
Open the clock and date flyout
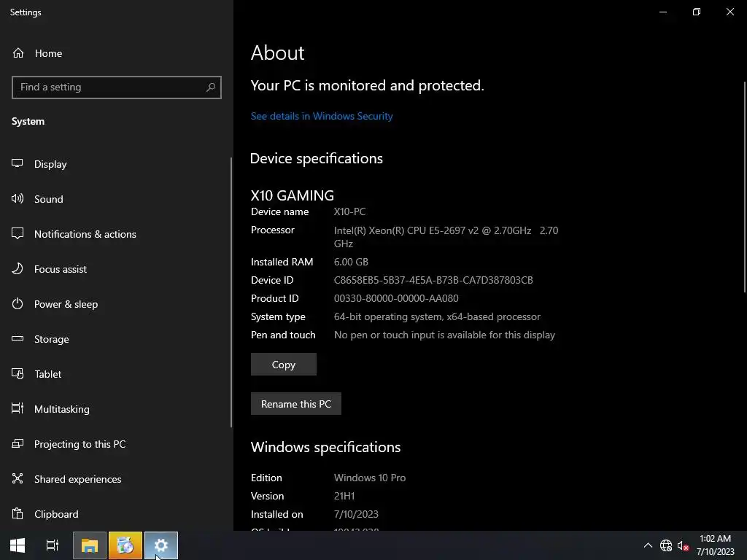(x=715, y=545)
